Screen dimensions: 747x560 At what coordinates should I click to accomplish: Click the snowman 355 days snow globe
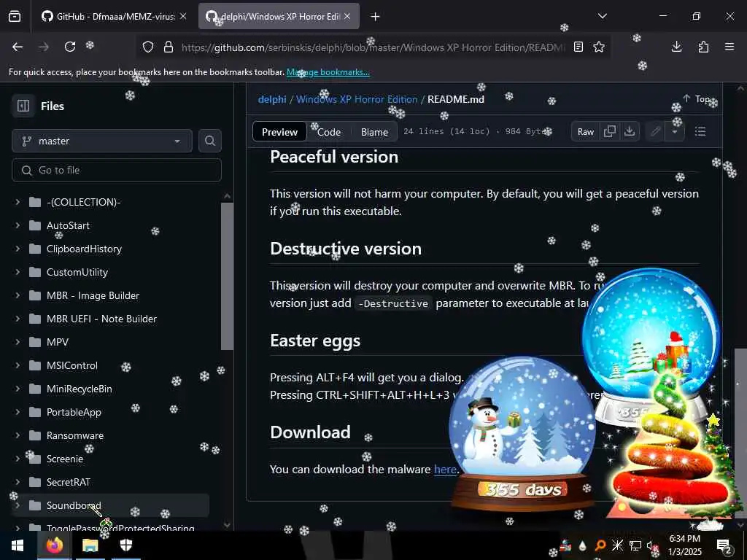point(522,435)
